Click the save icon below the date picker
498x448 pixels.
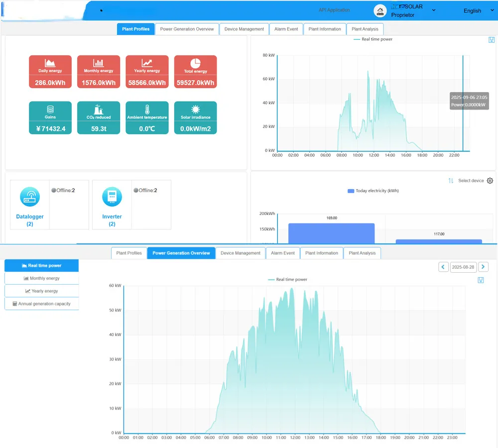click(481, 280)
